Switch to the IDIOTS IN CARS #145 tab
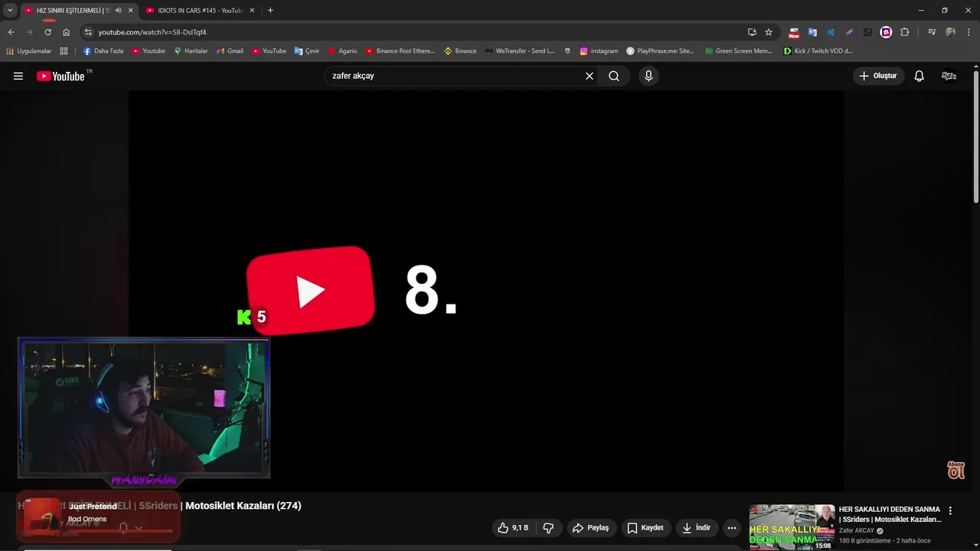The image size is (980, 551). click(x=201, y=11)
